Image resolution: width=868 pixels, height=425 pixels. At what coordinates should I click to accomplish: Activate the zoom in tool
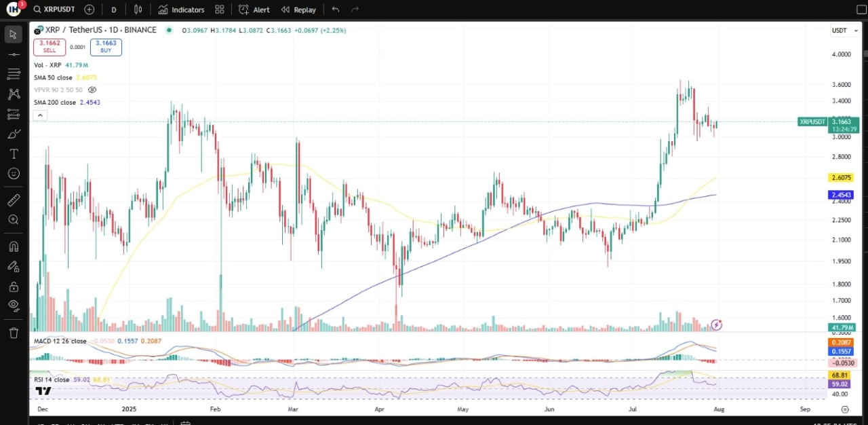14,220
